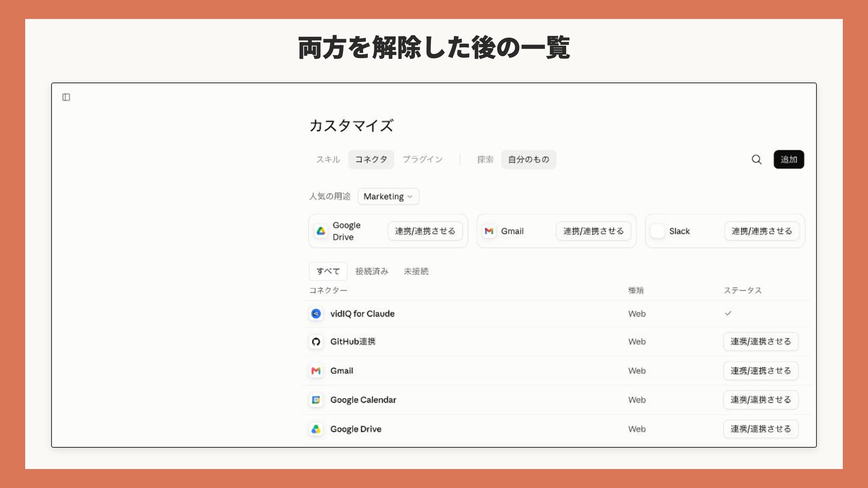Open the search magnifier icon

756,160
